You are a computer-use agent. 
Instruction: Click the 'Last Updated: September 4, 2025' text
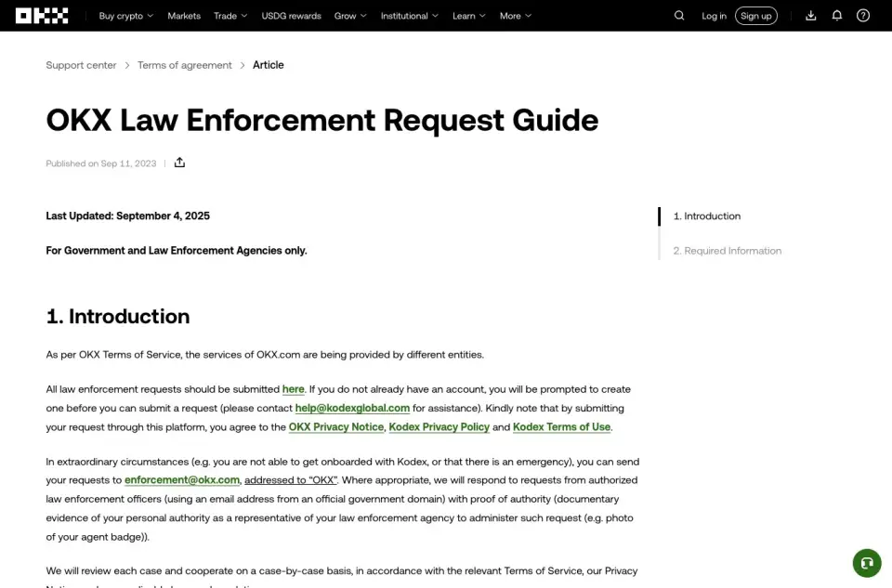click(128, 216)
